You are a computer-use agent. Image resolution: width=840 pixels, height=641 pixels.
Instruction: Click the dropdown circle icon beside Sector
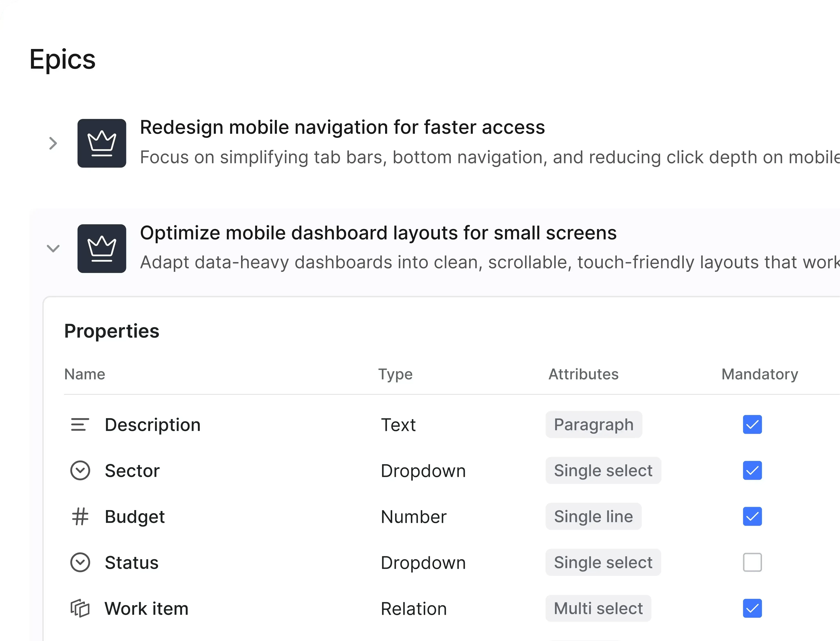click(x=80, y=470)
